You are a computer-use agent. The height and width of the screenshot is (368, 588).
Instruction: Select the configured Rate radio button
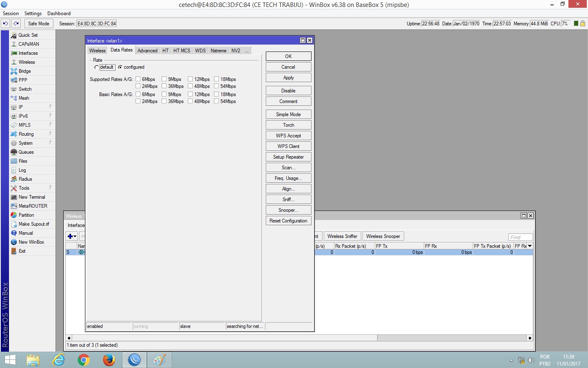(x=120, y=67)
